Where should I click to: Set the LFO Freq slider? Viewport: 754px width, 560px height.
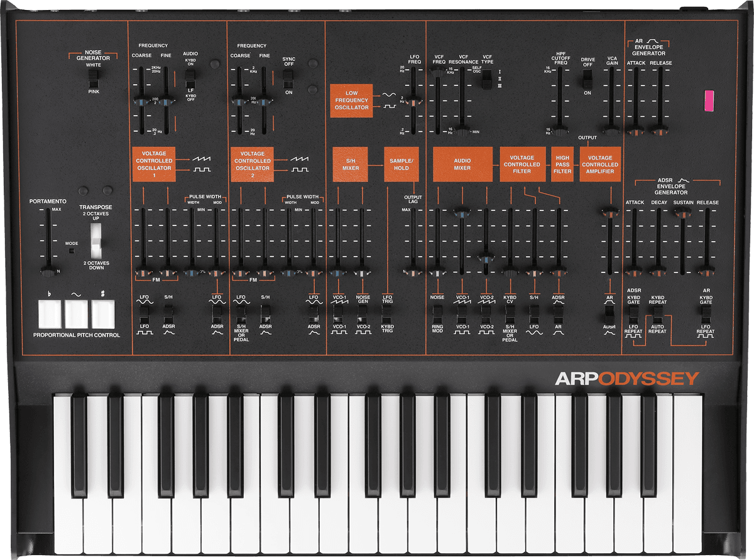click(413, 100)
